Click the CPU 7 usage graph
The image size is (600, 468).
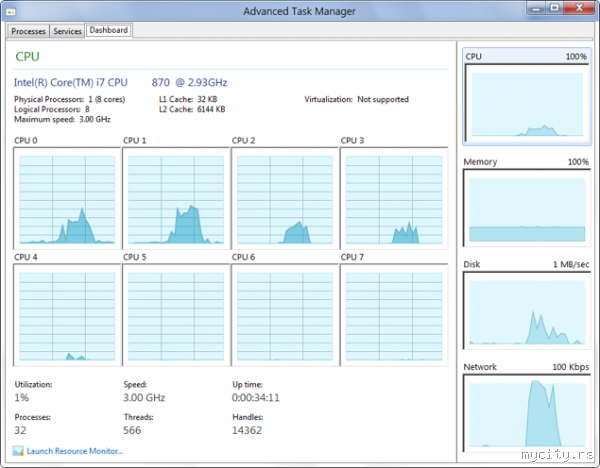[394, 315]
